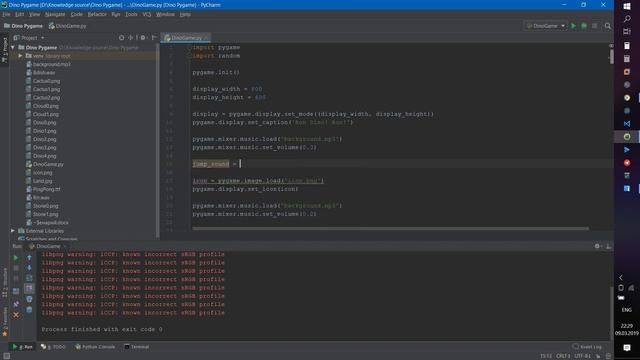Open the Run tool window button
640x360 pixels.
point(22,347)
